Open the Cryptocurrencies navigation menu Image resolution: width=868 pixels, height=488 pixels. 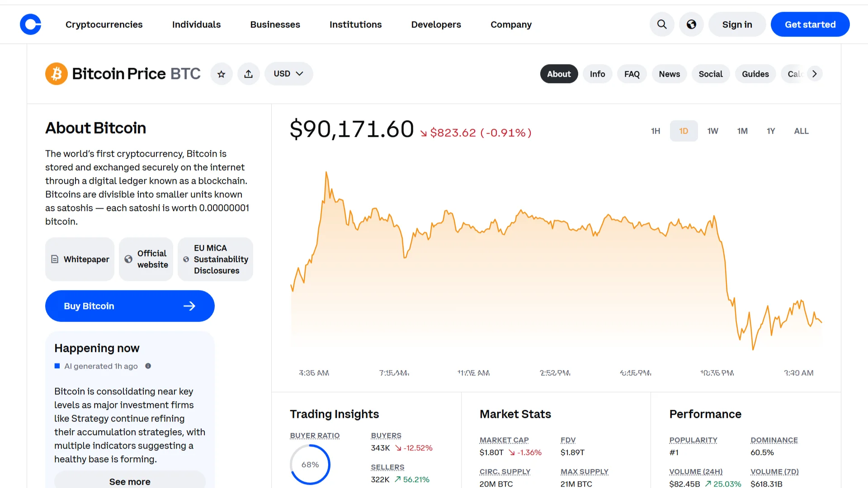pos(104,24)
